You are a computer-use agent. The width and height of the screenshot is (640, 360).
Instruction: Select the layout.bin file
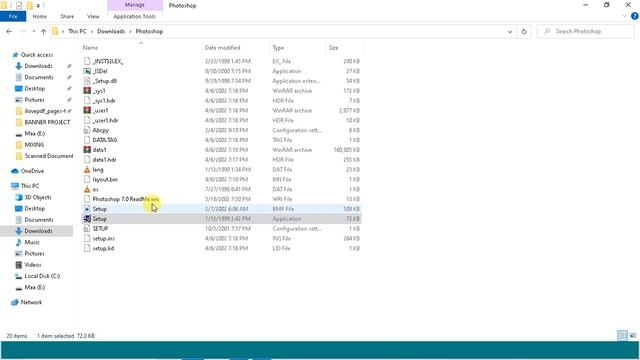105,180
